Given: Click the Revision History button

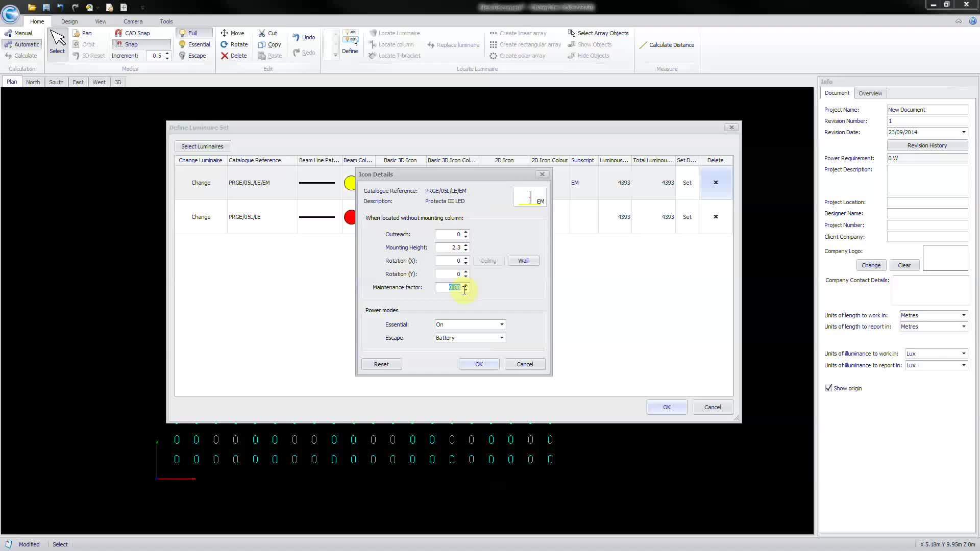Looking at the screenshot, I should click(927, 145).
